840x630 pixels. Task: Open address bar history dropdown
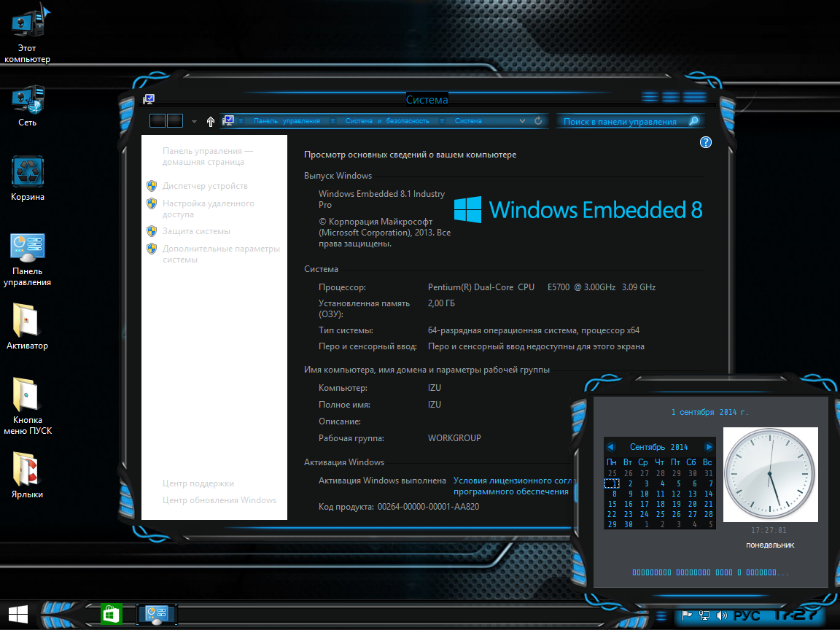click(522, 121)
